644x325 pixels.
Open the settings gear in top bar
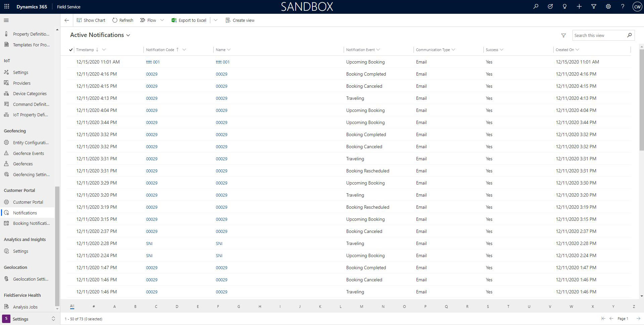coord(608,6)
